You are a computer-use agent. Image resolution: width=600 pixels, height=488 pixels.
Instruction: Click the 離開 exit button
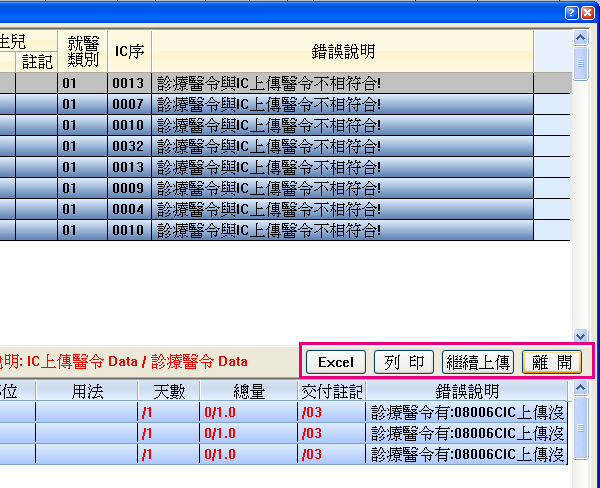[x=552, y=362]
